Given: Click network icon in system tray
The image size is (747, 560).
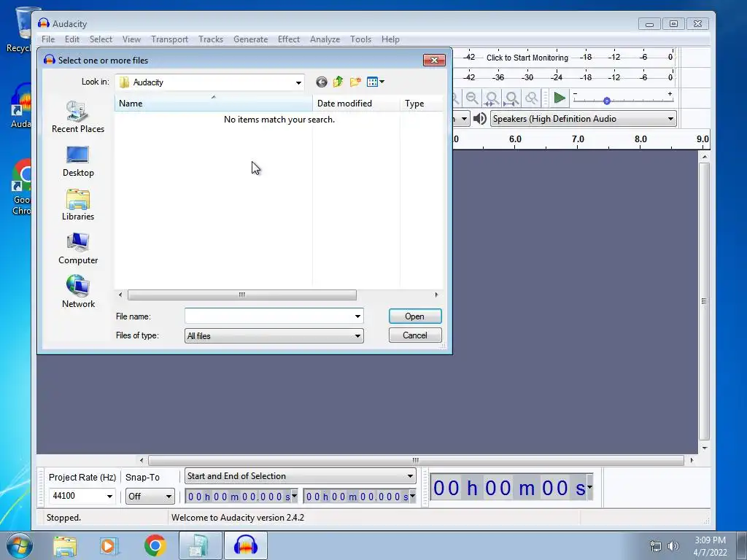Looking at the screenshot, I should point(656,546).
